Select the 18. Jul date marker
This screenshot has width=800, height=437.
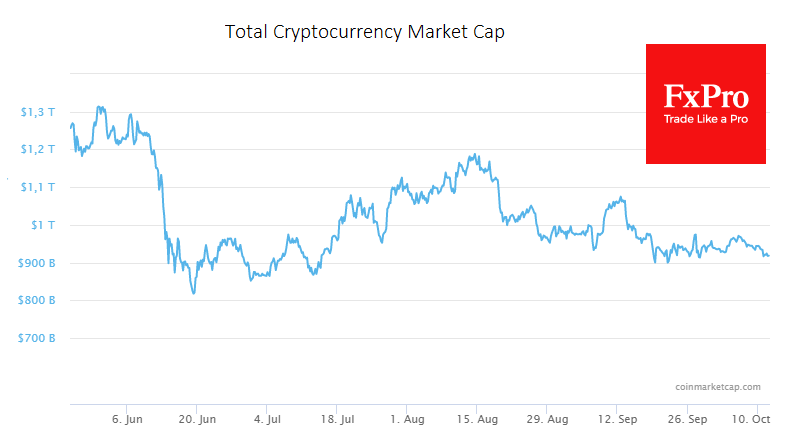[x=338, y=418]
